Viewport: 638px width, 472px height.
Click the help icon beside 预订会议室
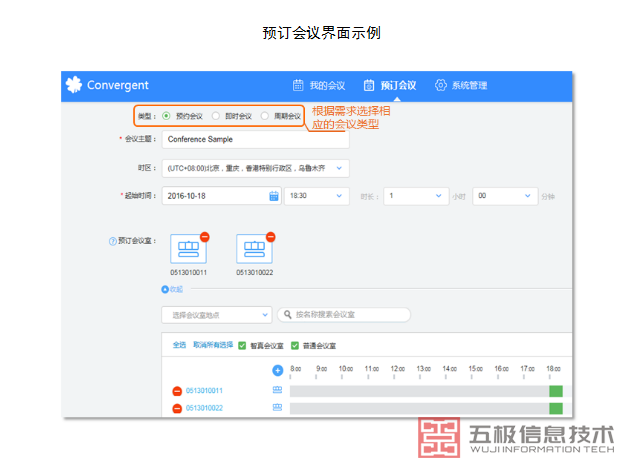tap(112, 241)
